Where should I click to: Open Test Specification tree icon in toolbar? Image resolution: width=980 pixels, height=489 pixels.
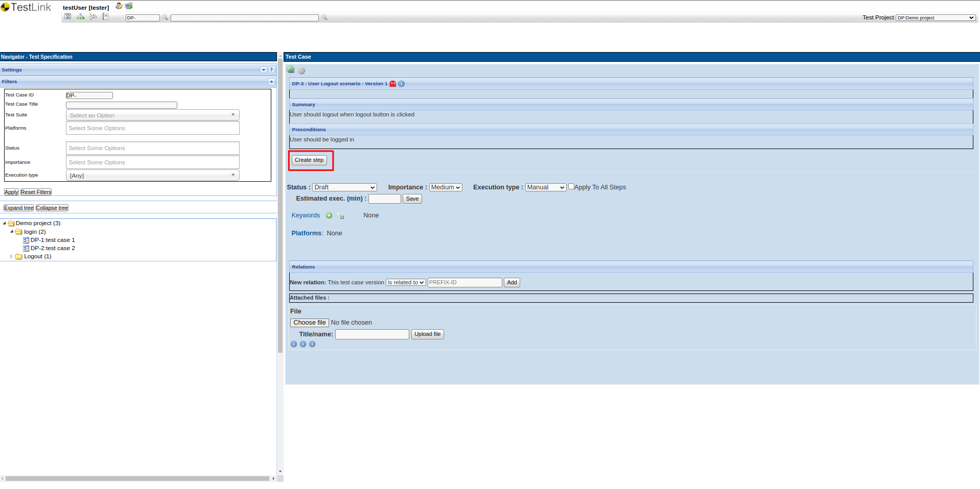click(80, 17)
